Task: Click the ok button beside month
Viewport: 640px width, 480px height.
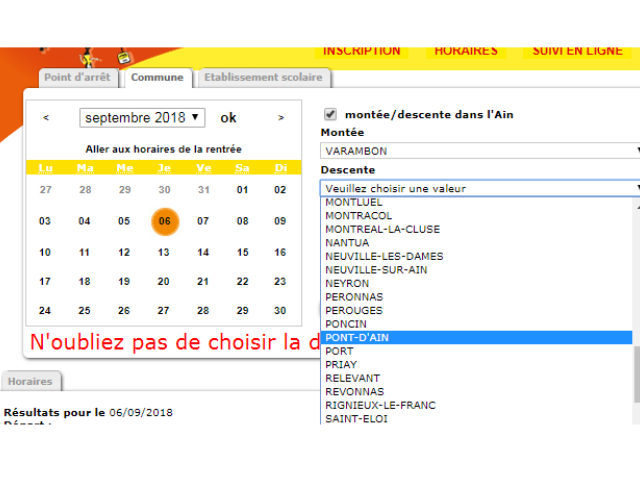Action: 228,118
